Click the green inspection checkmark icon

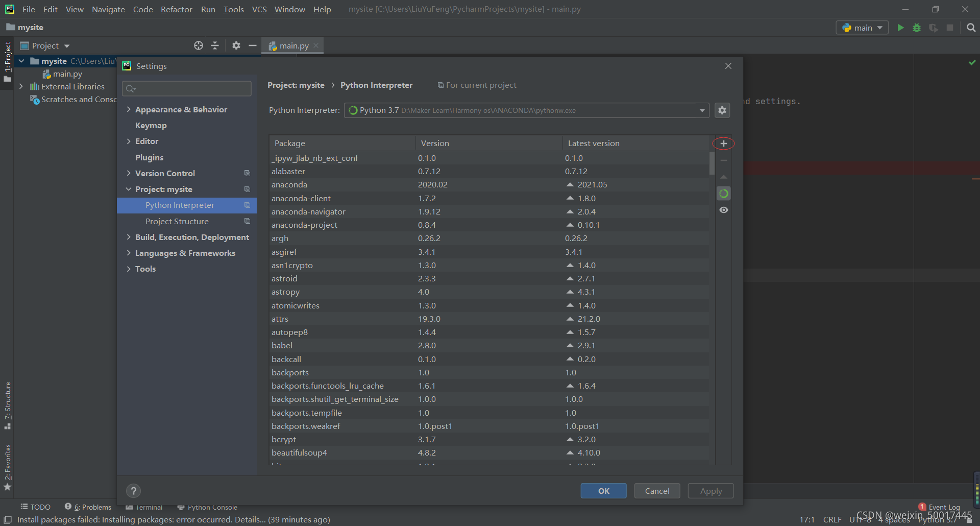click(x=972, y=62)
